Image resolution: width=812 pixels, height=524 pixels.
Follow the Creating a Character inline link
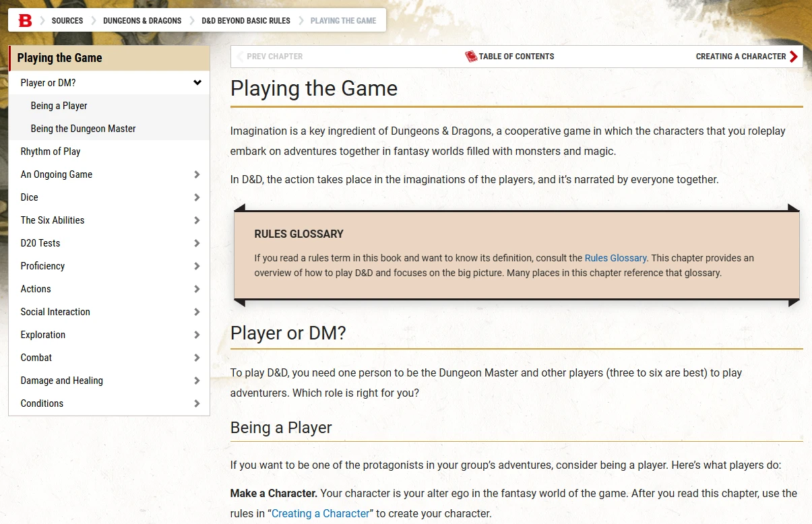(x=321, y=513)
